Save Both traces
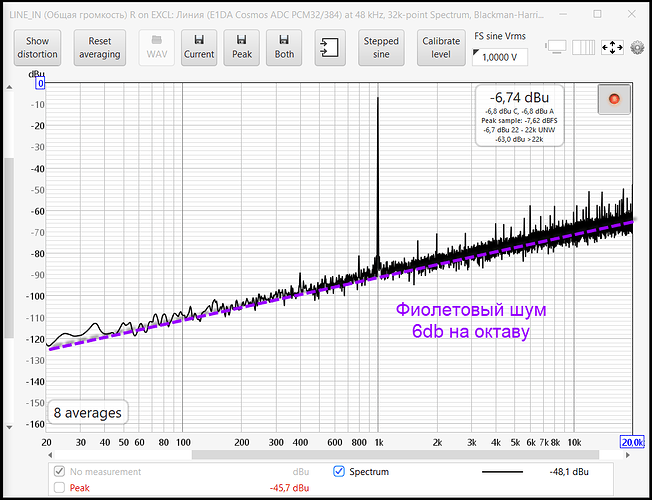This screenshot has width=652, height=500. coord(285,47)
